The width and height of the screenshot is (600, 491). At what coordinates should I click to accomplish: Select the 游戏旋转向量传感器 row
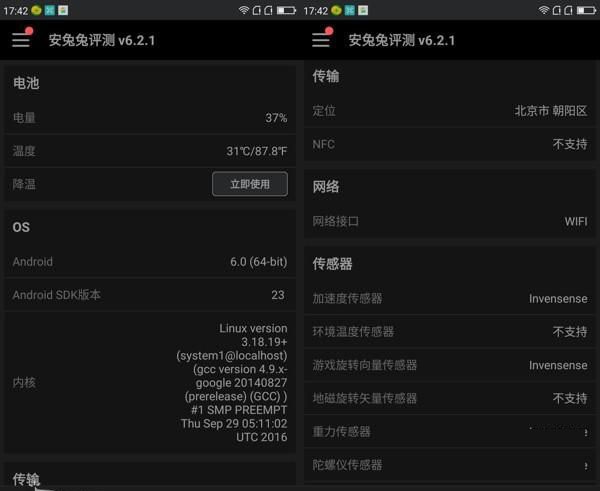click(x=450, y=365)
